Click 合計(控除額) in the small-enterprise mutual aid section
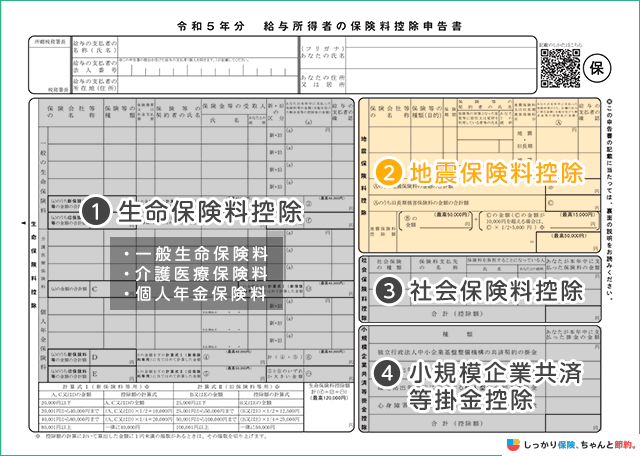 [x=457, y=424]
